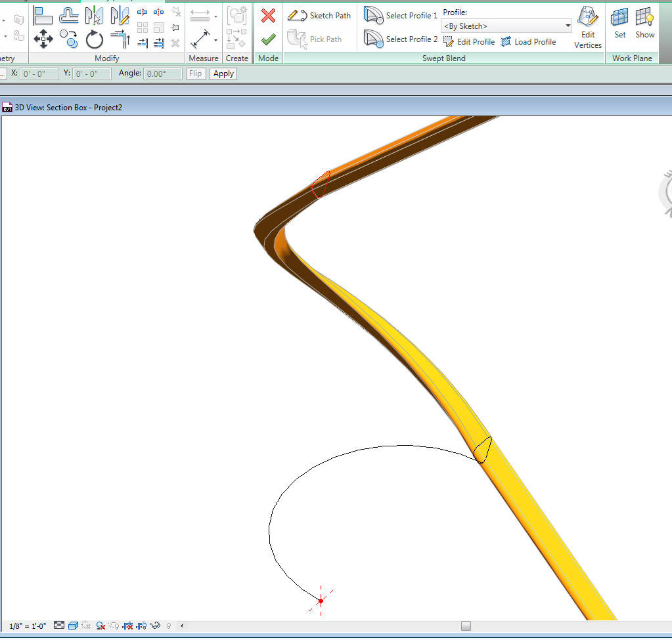This screenshot has width=672, height=642.
Task: Use the Offset tool
Action: 68,14
